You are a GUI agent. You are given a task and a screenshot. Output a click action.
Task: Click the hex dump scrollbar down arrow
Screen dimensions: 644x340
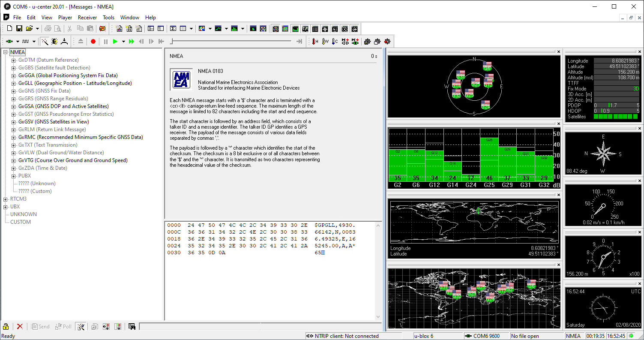(378, 317)
